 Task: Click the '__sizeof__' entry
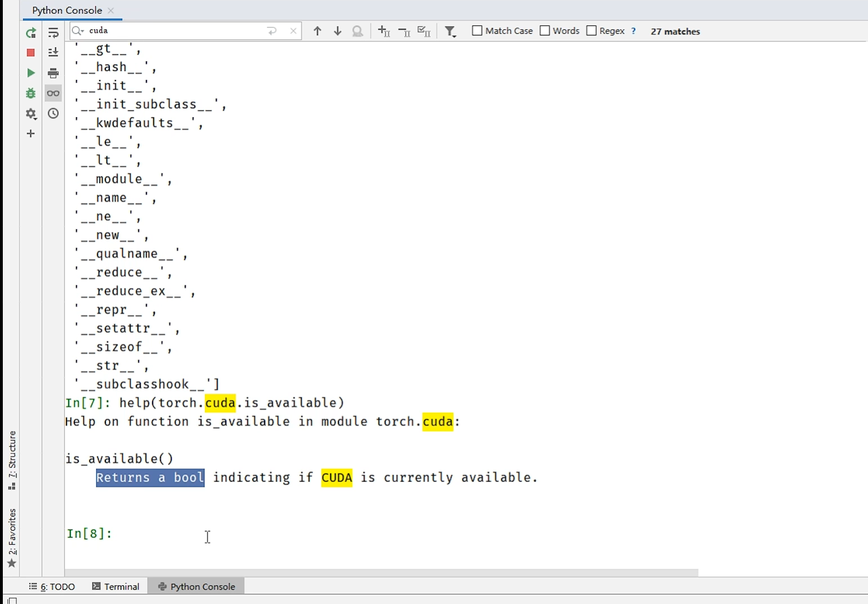[123, 347]
